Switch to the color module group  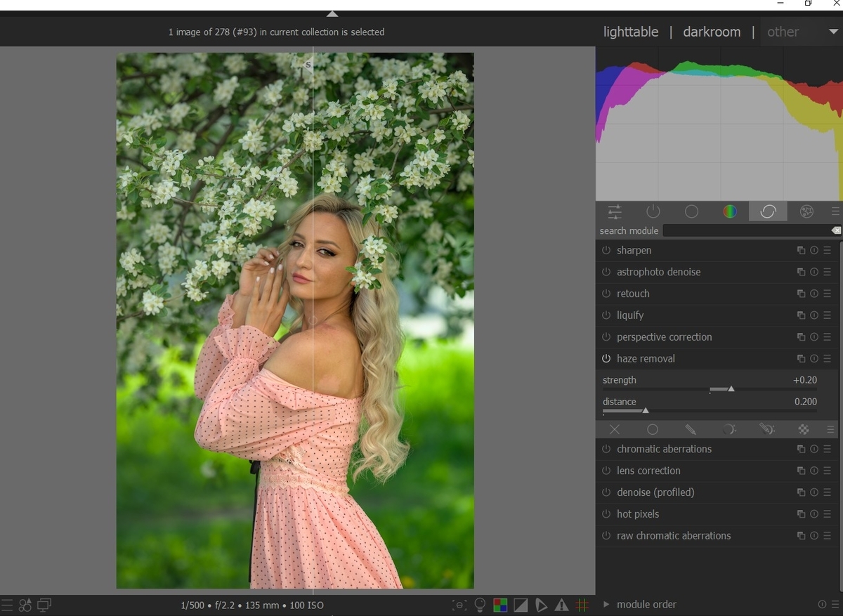730,211
